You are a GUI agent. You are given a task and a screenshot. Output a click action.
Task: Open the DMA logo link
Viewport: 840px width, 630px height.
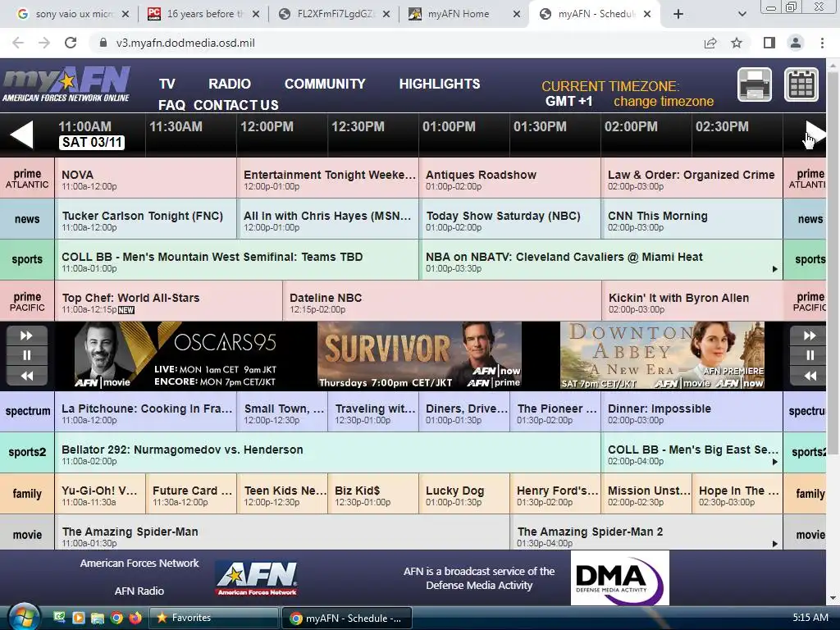point(620,578)
